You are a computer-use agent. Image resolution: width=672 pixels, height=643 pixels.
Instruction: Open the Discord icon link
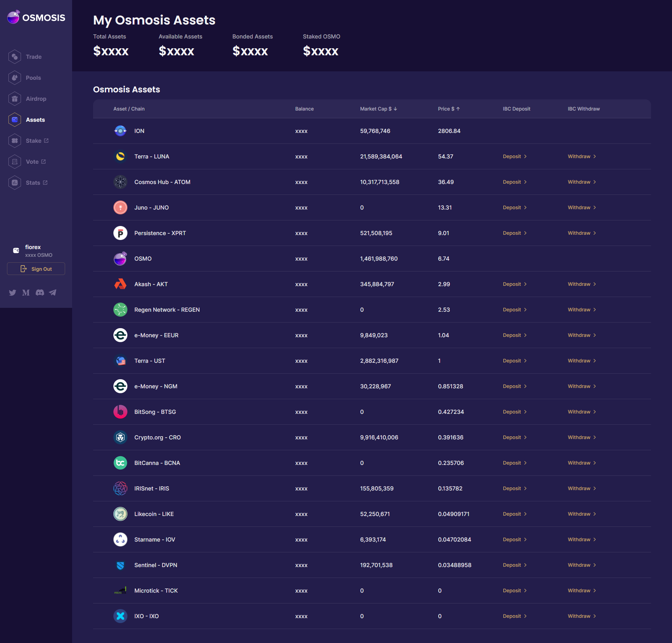point(40,292)
